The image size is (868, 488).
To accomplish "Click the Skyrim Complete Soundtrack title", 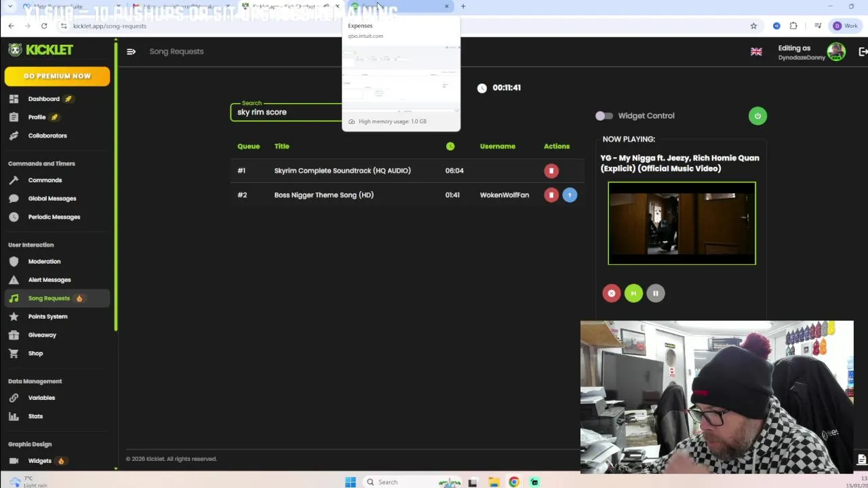I will point(342,171).
